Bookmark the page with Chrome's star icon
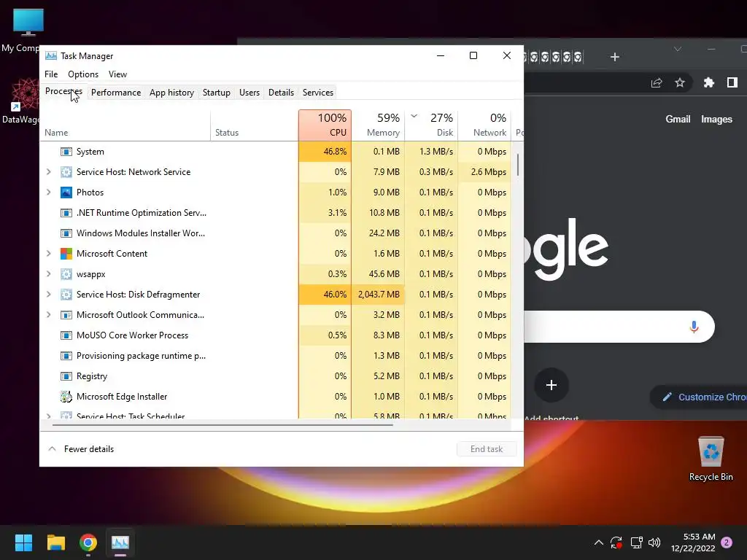The height and width of the screenshot is (560, 747). point(680,82)
